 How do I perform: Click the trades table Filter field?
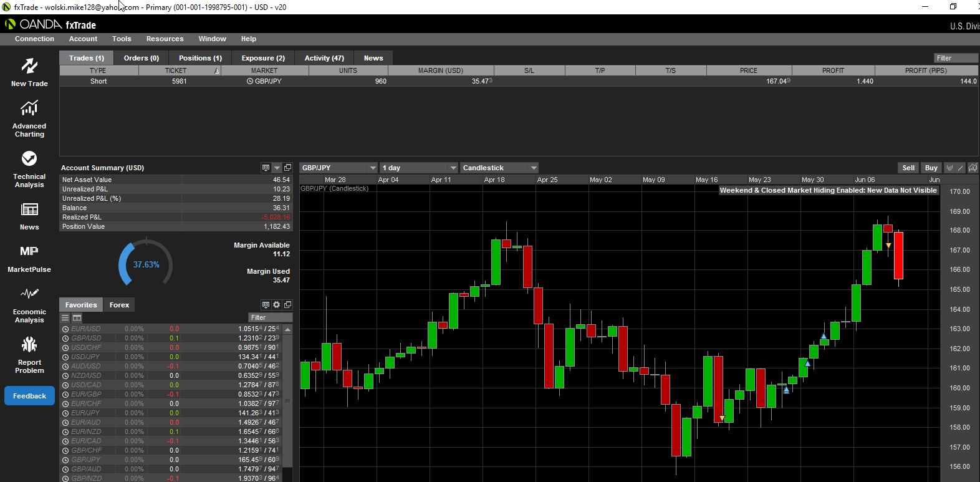[x=956, y=58]
